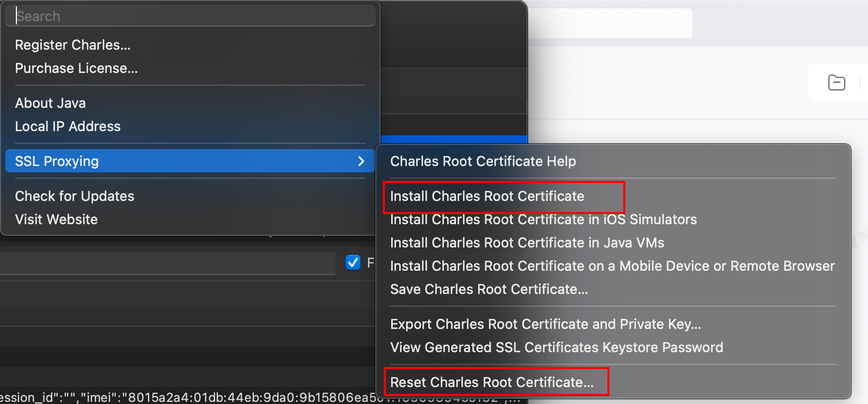Click the filter text field left of the checkbox
Image resolution: width=868 pixels, height=404 pixels.
tap(167, 263)
